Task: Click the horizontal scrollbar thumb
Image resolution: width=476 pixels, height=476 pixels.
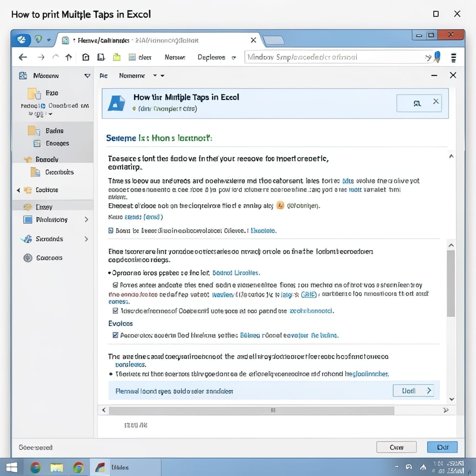Action: click(x=251, y=410)
